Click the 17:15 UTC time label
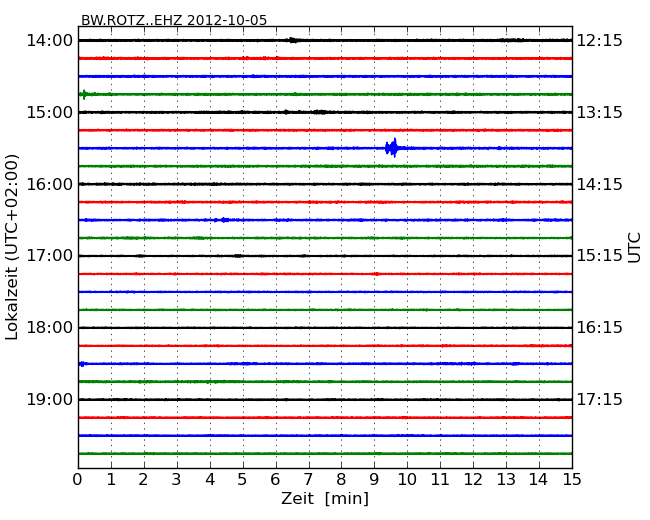This screenshot has height=520, width=650. [x=600, y=399]
